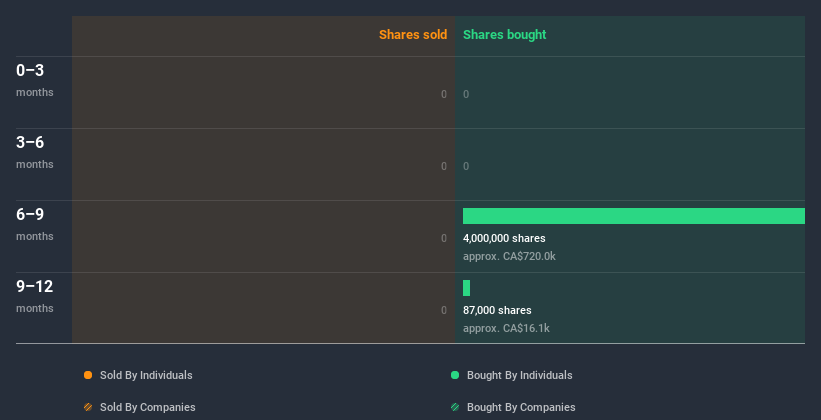Click the orange Sold By Individuals dot
Viewport: 821px width, 420px height.
(x=88, y=375)
